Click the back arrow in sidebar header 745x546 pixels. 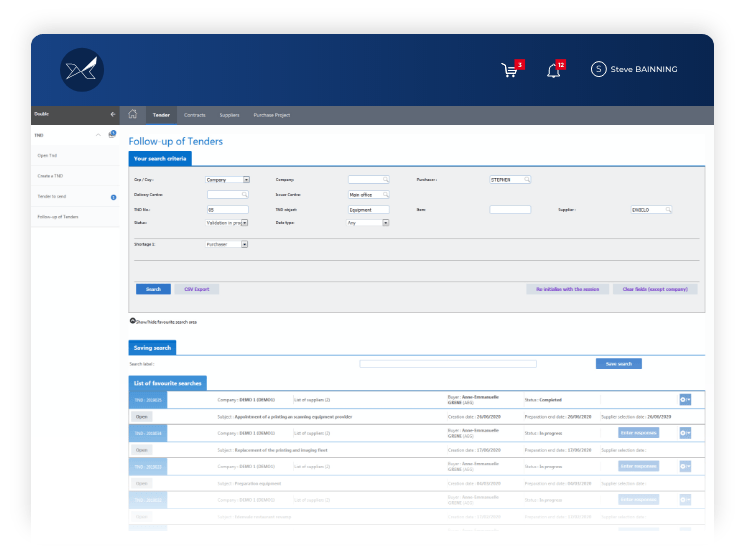coord(113,115)
